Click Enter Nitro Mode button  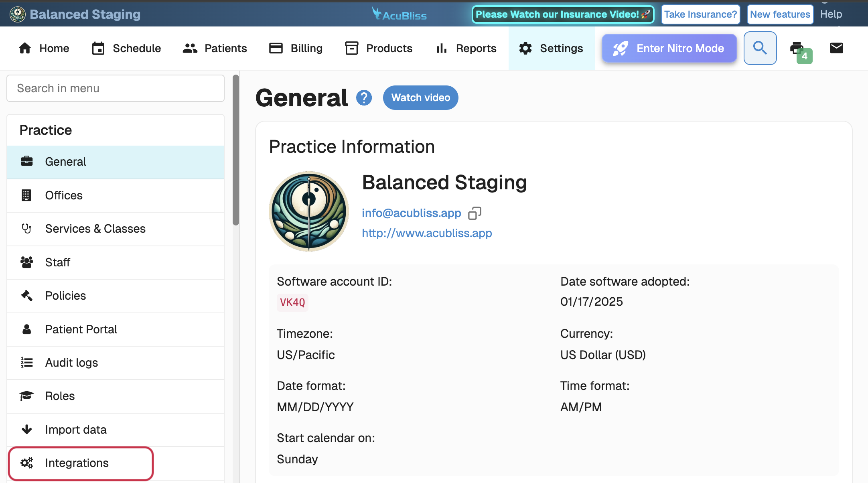pyautogui.click(x=669, y=48)
